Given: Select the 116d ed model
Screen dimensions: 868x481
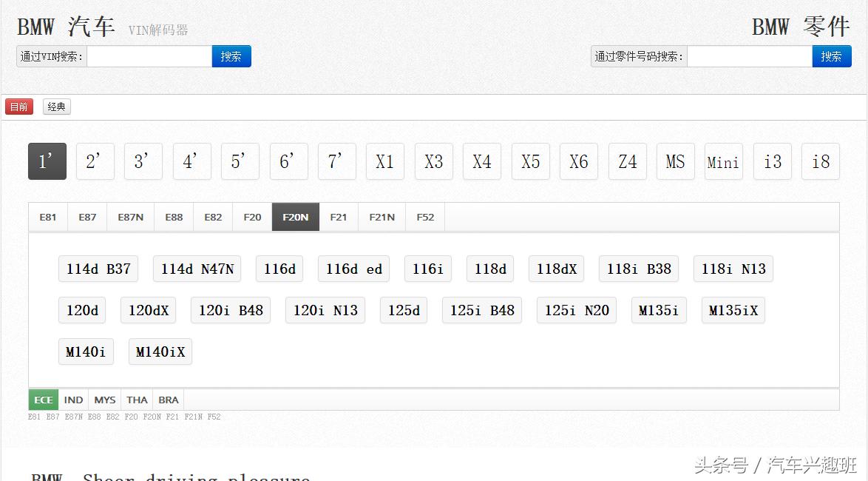Looking at the screenshot, I should coord(353,269).
